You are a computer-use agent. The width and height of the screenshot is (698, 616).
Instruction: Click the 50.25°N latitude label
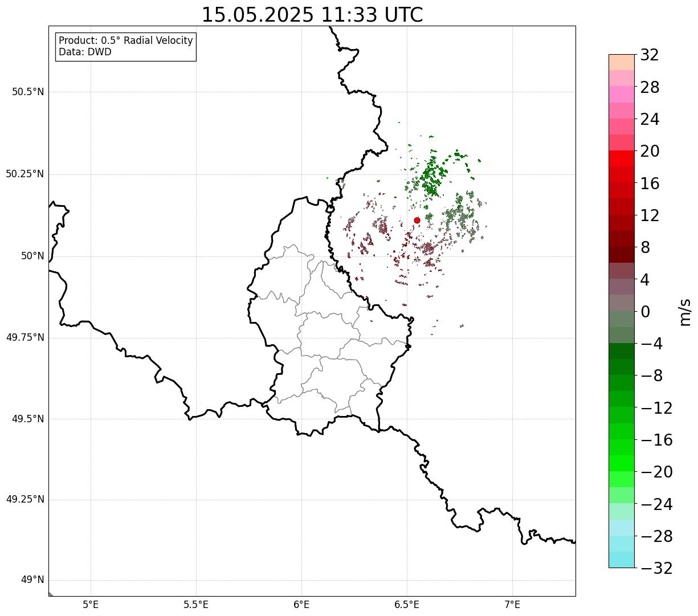coord(25,174)
